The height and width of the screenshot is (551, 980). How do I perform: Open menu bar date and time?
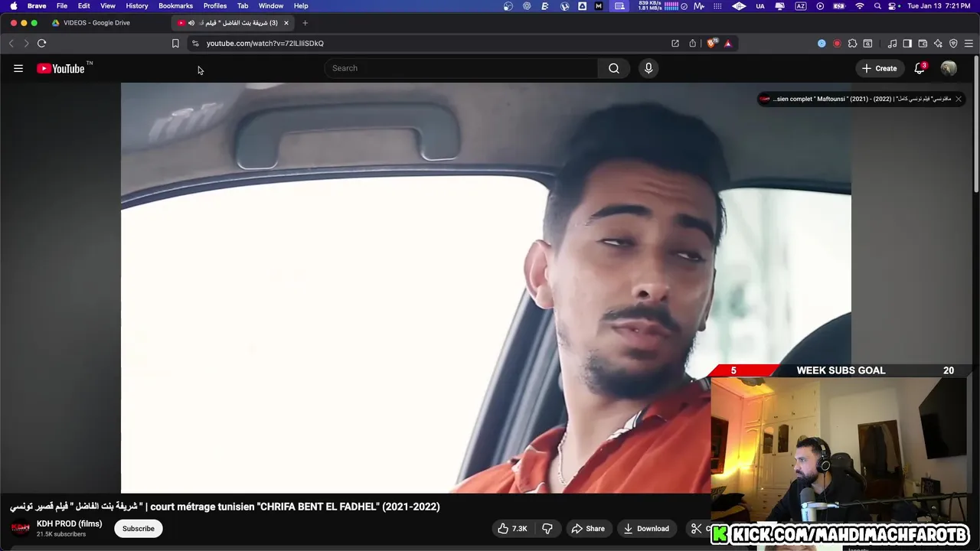(939, 6)
